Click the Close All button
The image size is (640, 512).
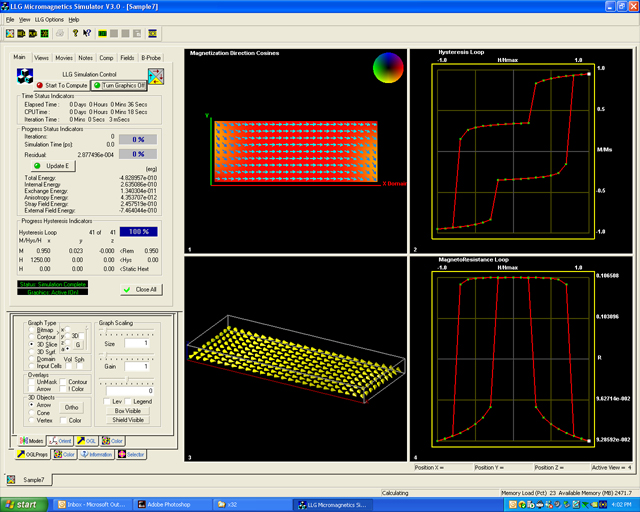[141, 289]
